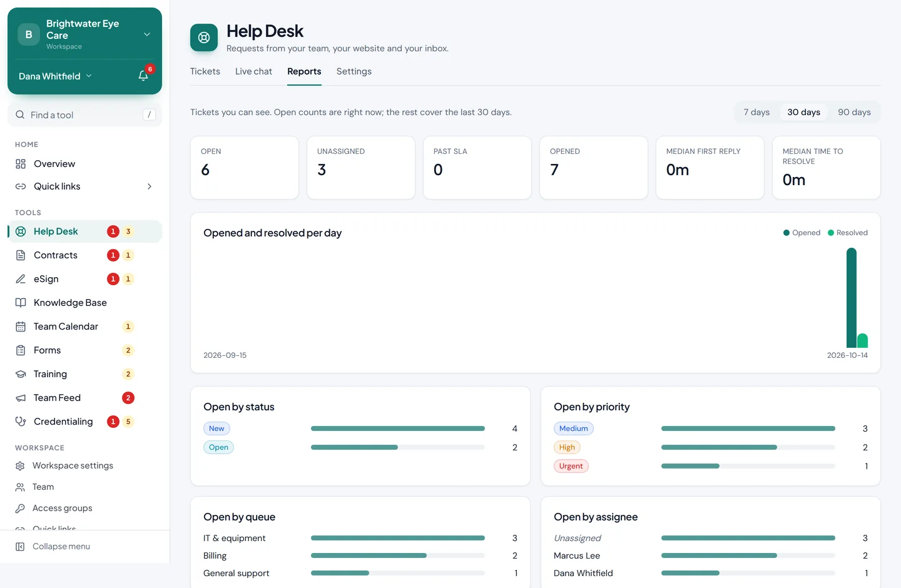Click the Training graduation cap icon

(x=21, y=374)
